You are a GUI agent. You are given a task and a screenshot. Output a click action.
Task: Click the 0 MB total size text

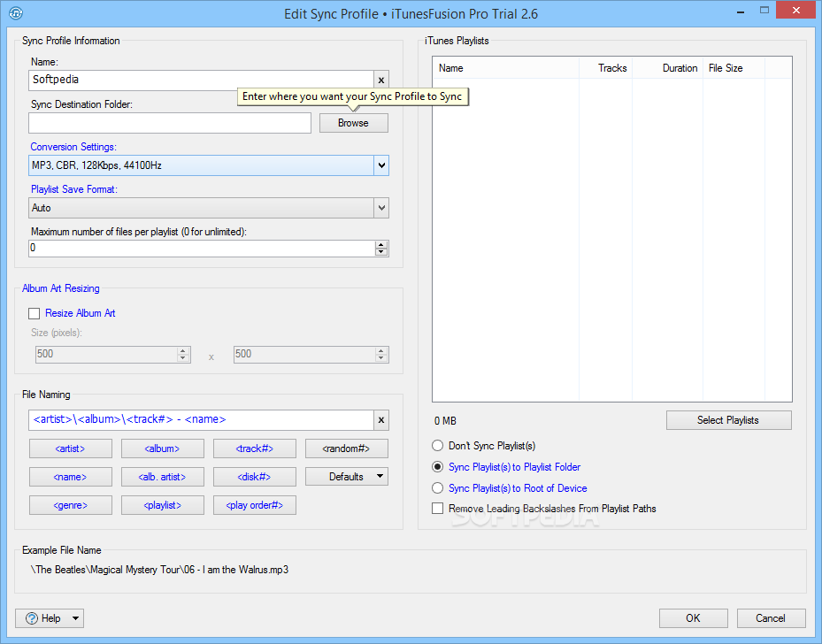(445, 421)
